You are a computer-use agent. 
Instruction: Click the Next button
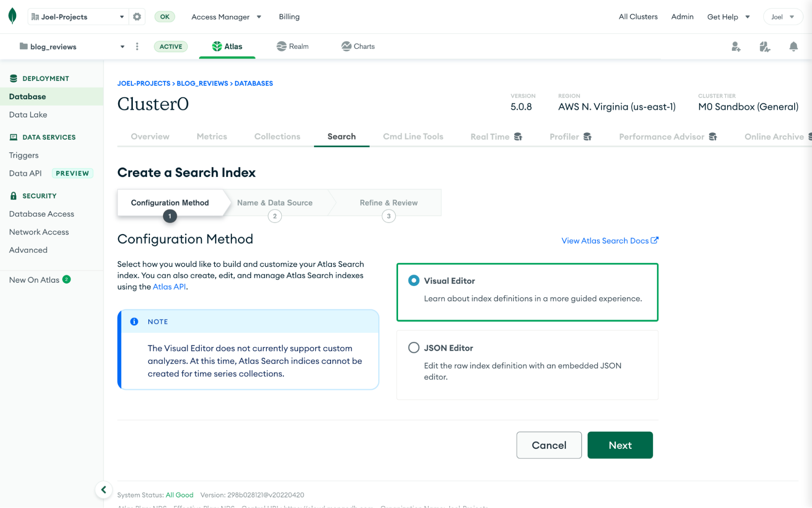coord(620,445)
